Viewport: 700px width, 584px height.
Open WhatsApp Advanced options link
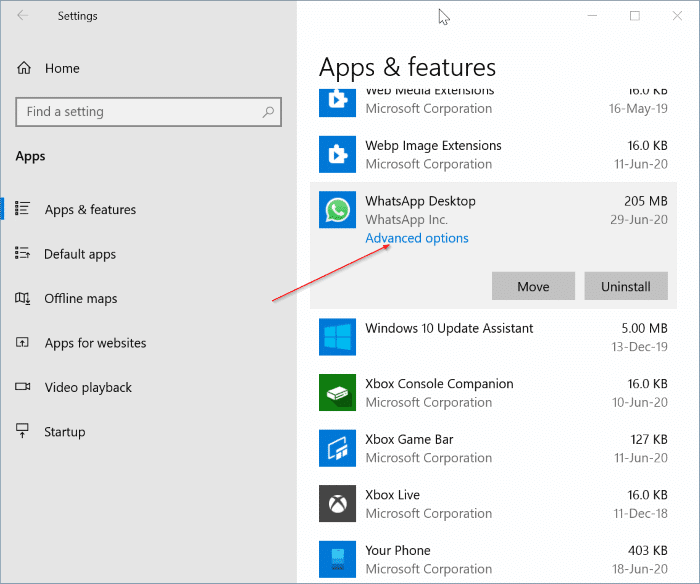pos(417,238)
